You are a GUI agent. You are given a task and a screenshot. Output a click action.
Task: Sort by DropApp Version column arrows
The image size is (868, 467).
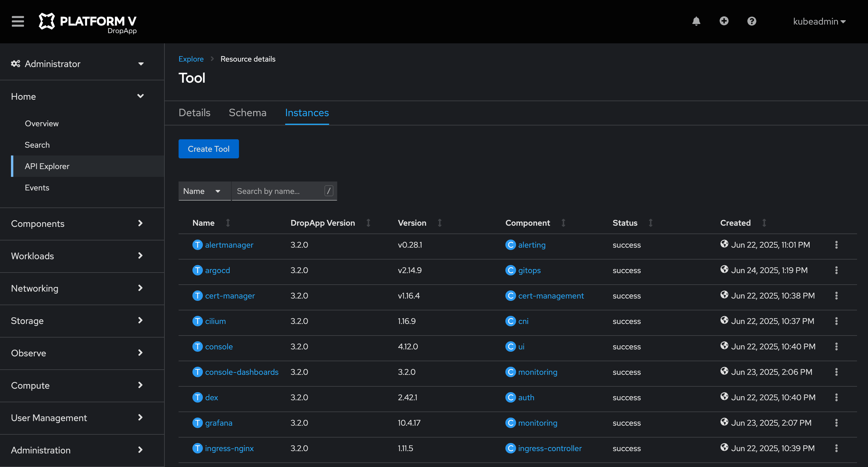pos(368,223)
